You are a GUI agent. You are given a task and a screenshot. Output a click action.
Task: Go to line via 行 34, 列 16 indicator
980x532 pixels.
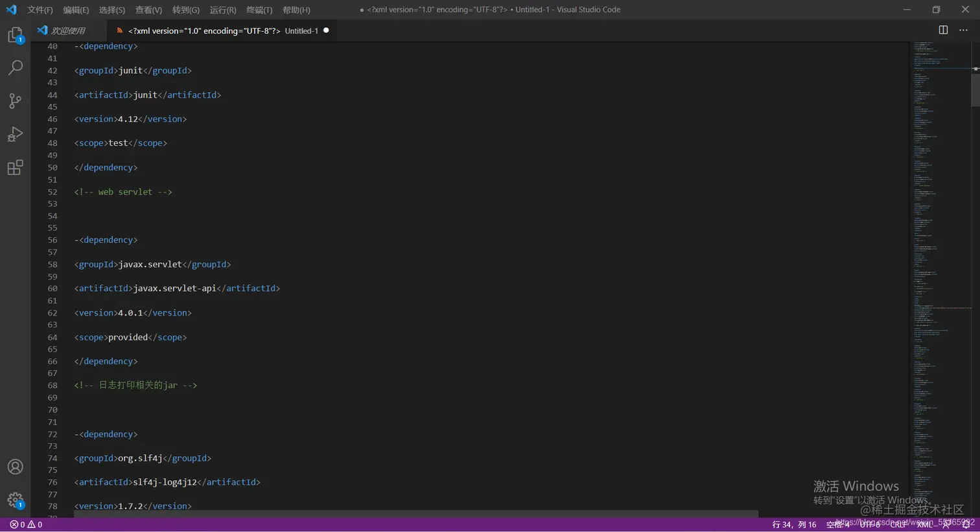point(794,525)
